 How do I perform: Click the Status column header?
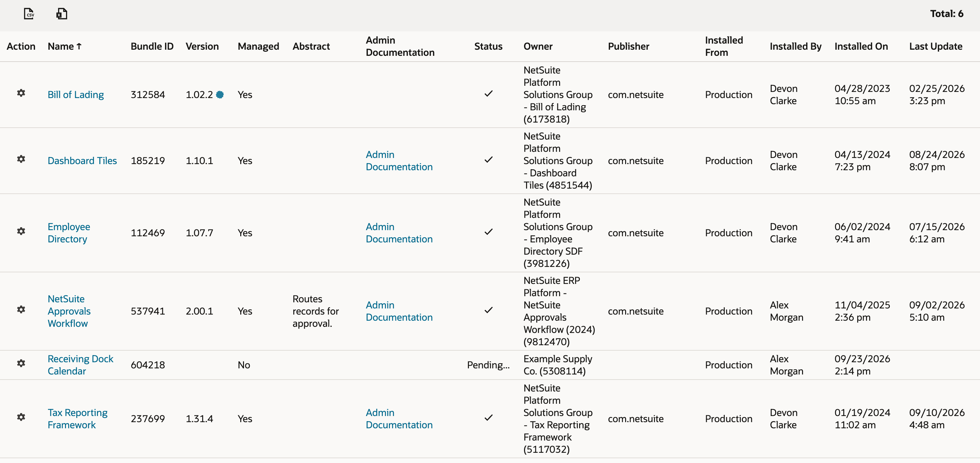(x=488, y=46)
